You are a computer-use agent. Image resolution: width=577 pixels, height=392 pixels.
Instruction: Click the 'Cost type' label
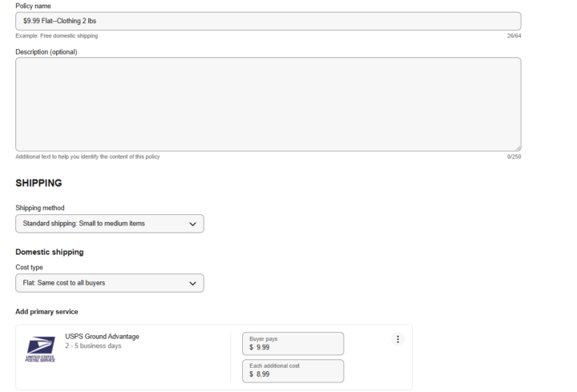(x=29, y=267)
